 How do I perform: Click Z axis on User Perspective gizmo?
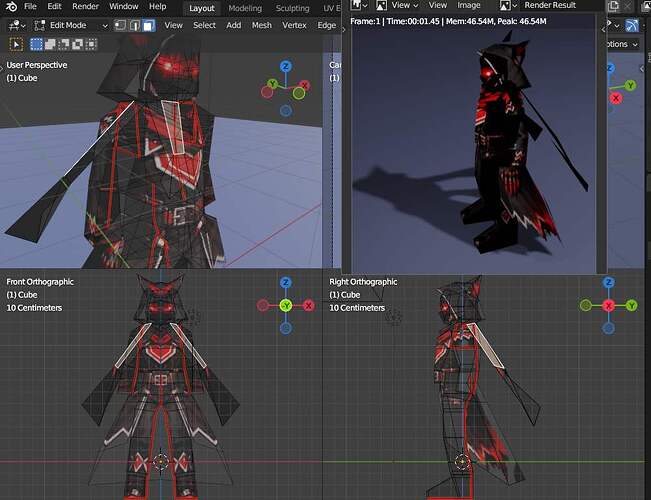(285, 66)
